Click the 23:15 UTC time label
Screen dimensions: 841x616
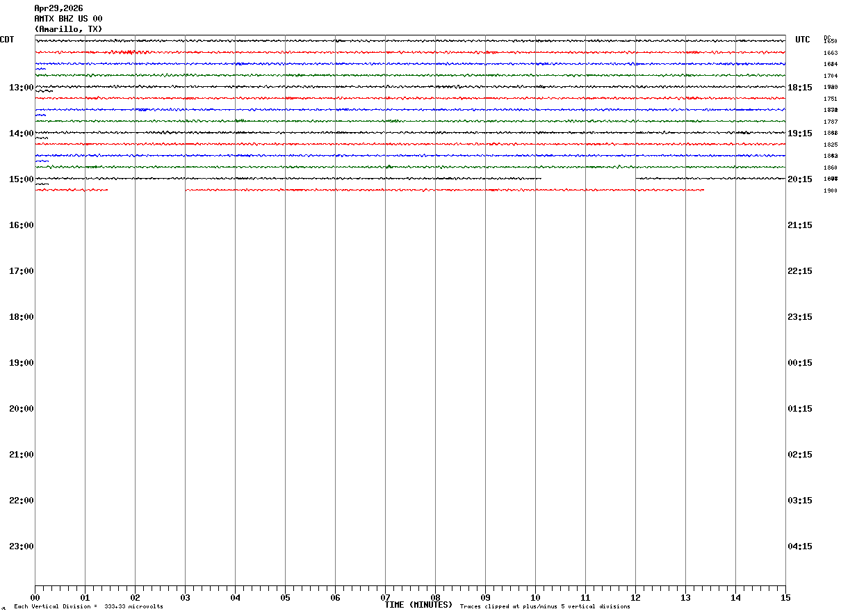(800, 317)
